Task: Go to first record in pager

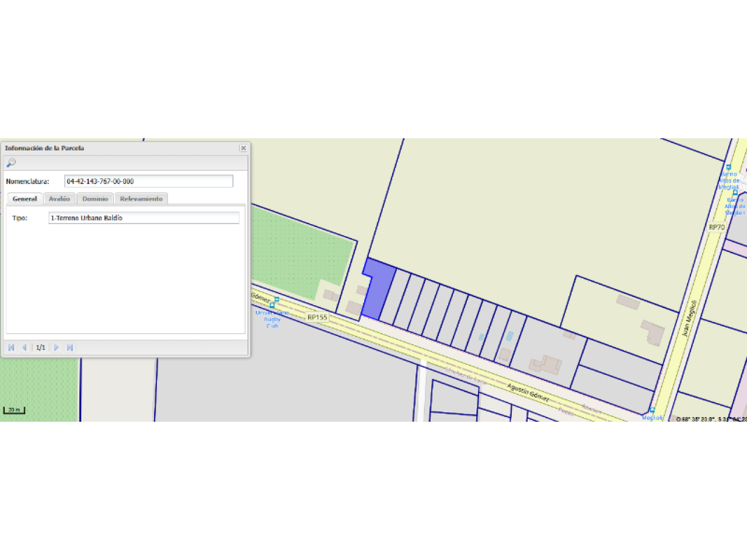Action: pyautogui.click(x=11, y=348)
